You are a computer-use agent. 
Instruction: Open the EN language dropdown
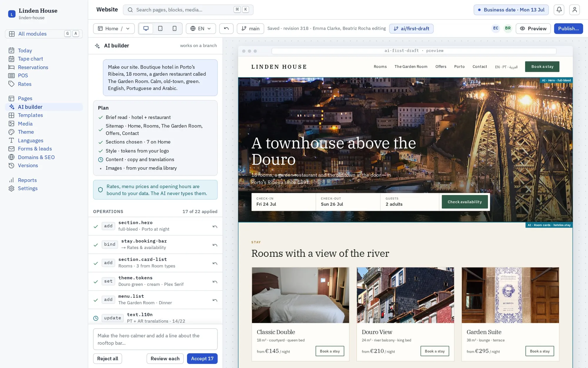coord(201,29)
